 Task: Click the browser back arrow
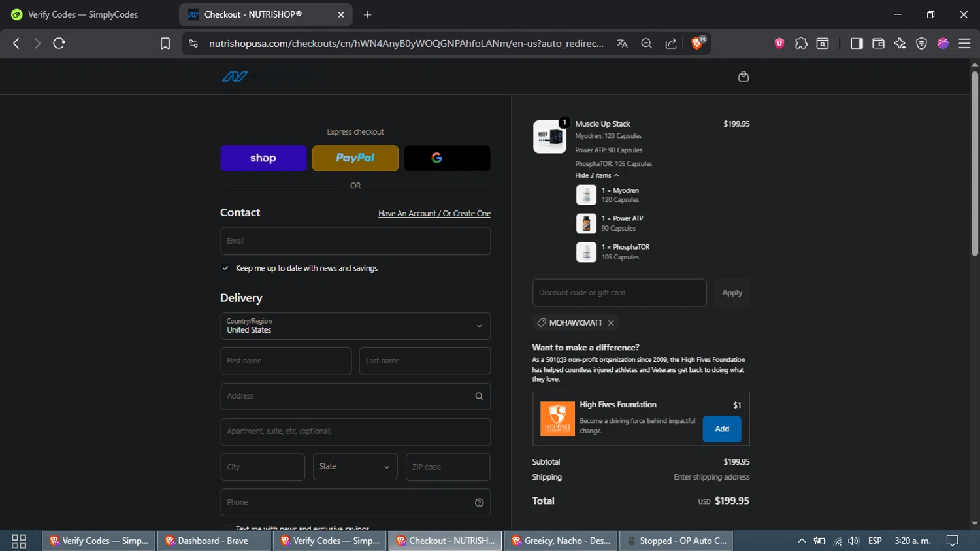click(x=16, y=43)
